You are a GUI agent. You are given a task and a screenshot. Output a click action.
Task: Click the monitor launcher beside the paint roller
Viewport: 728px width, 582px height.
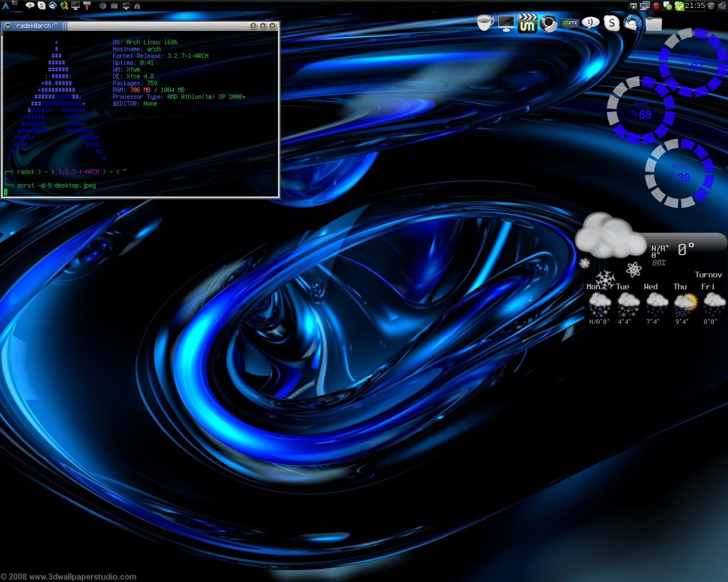[76, 6]
